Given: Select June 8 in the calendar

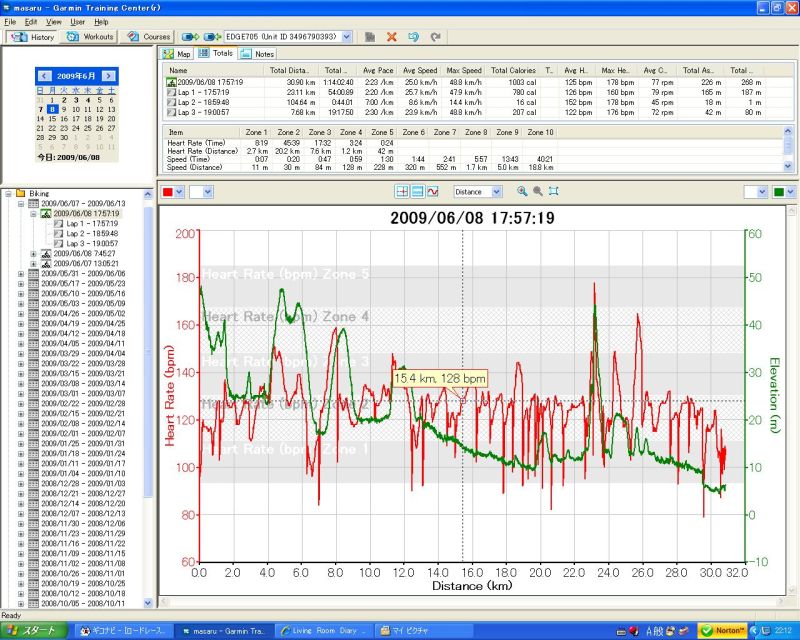Looking at the screenshot, I should [52, 109].
